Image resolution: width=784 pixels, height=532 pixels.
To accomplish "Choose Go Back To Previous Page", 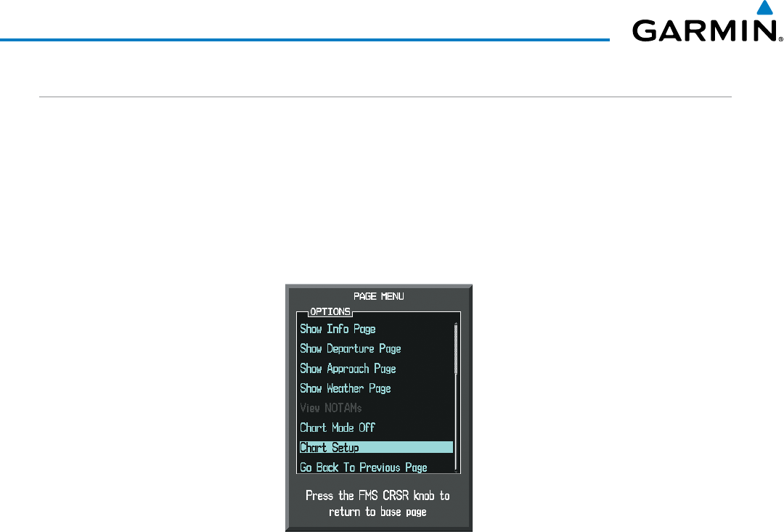I will pyautogui.click(x=364, y=467).
